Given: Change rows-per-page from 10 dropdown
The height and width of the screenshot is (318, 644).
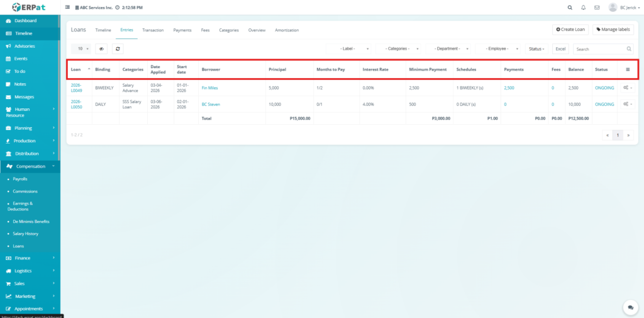Looking at the screenshot, I should (82, 48).
